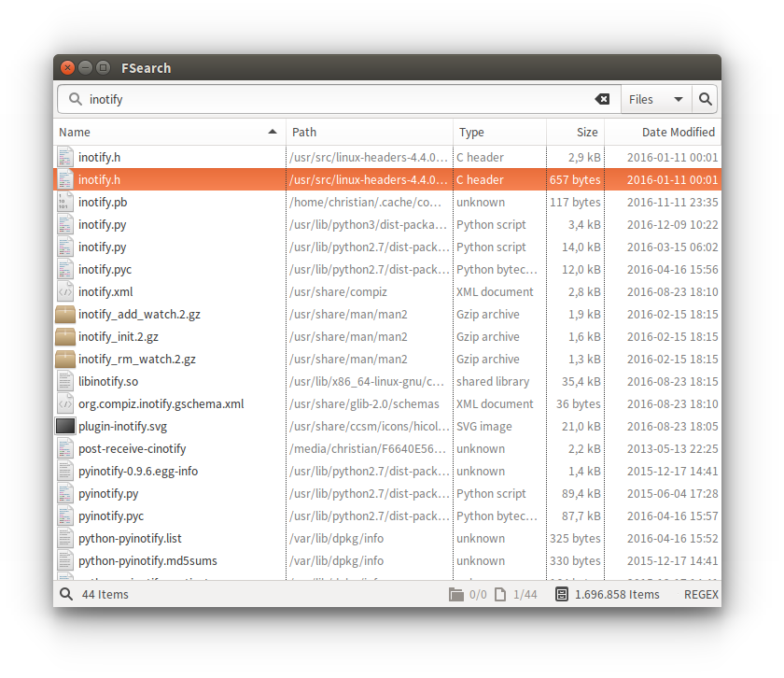
Task: Select post-receive-cinotify file name
Action: (132, 449)
